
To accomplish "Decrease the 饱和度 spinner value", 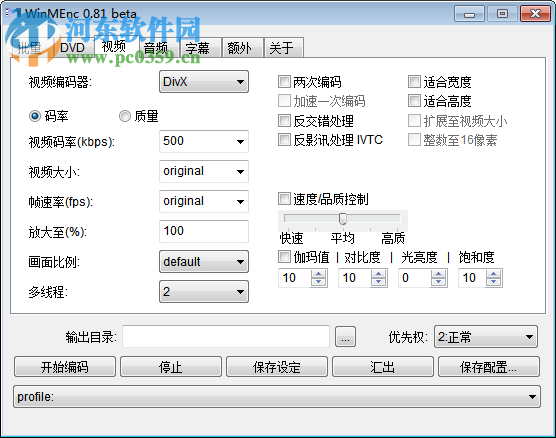I will point(494,282).
